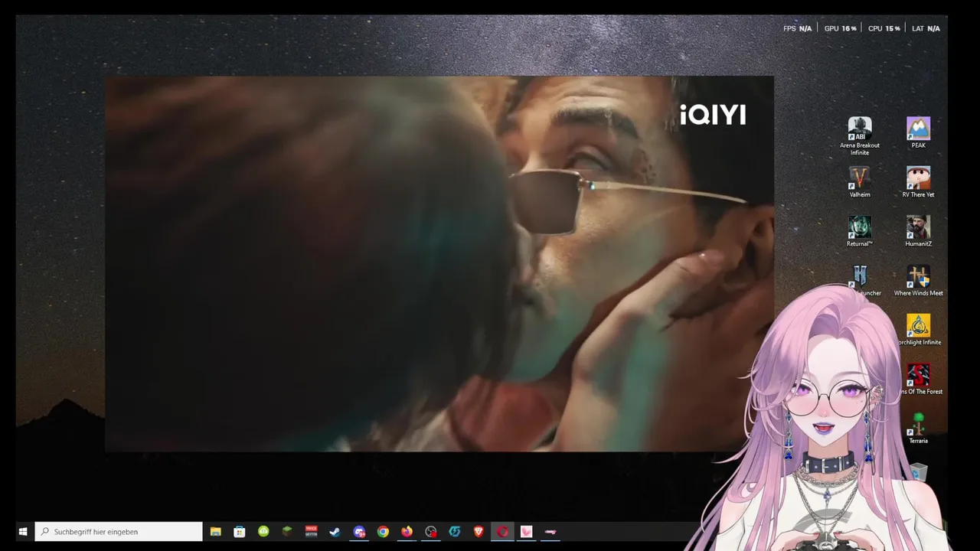This screenshot has height=551, width=980.
Task: Open Firefox from the taskbar
Action: click(407, 531)
